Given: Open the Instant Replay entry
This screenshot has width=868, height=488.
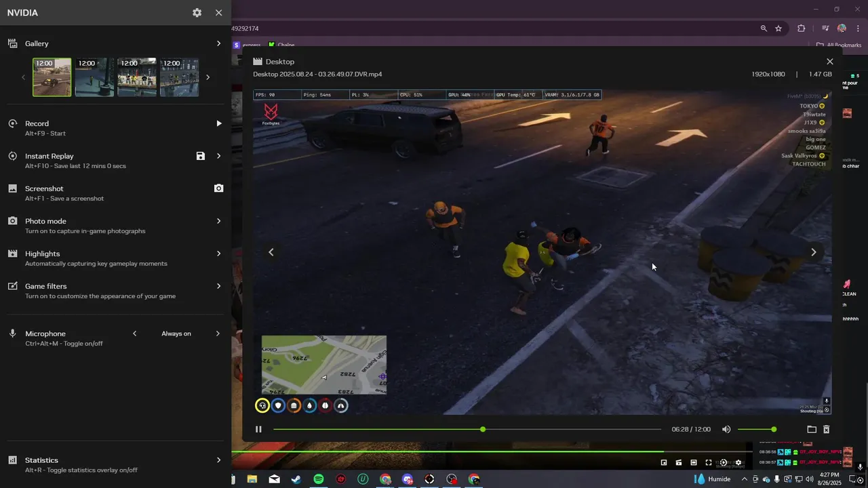Looking at the screenshot, I should [x=49, y=156].
